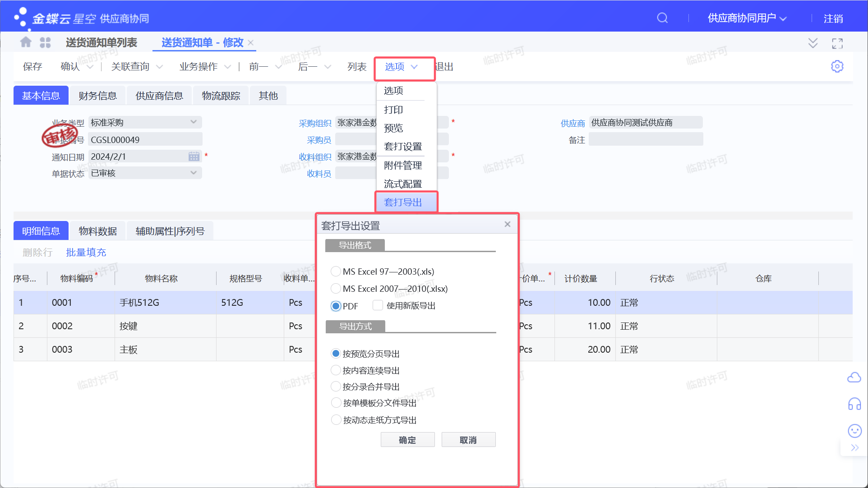The height and width of the screenshot is (488, 868).
Task: Close the 送货通知单 - 修改 tab
Action: click(x=251, y=42)
